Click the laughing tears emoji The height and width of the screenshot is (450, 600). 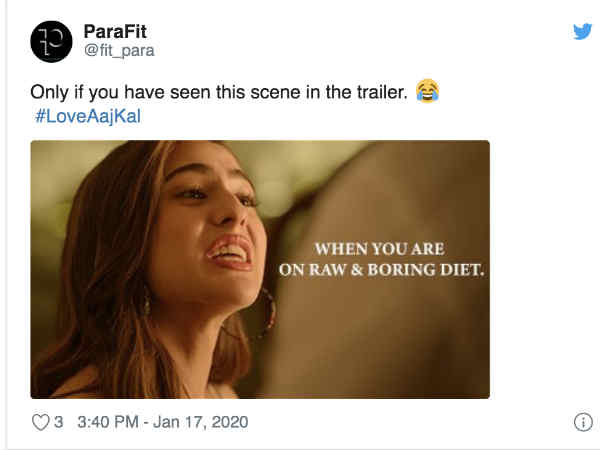(x=428, y=92)
